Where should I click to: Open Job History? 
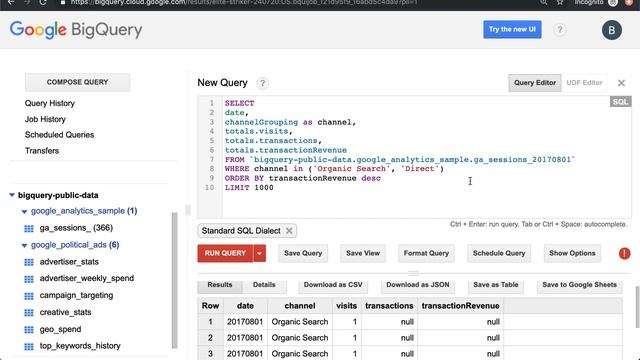click(45, 119)
